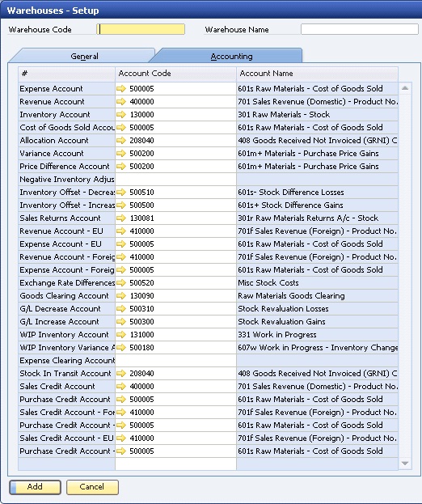
Task: Open link arrow in Expense Account row
Action: 121,89
